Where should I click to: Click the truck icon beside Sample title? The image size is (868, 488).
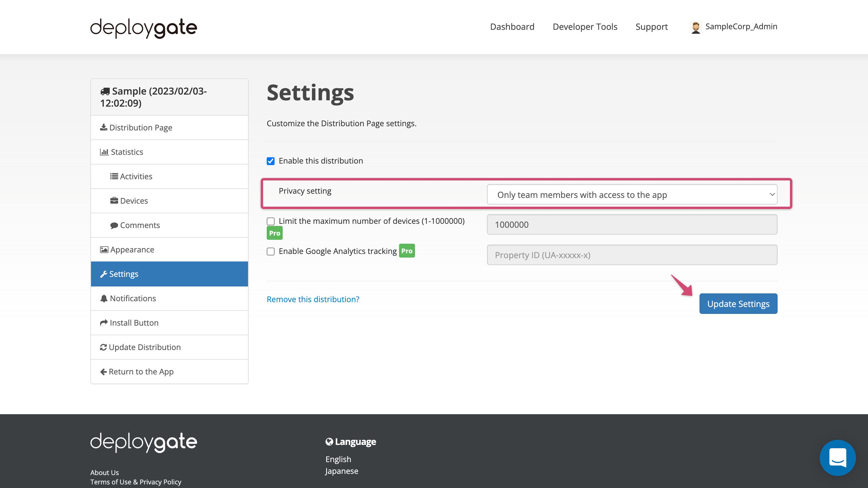pos(105,91)
